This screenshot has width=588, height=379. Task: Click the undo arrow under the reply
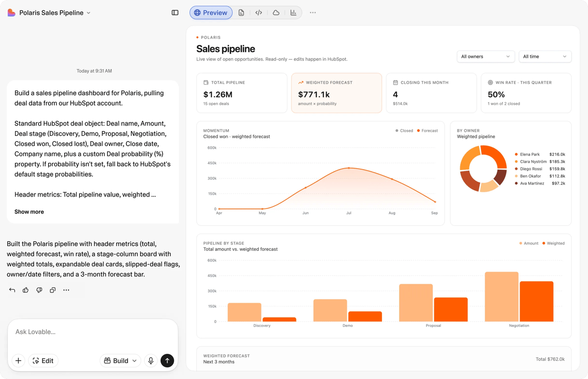(x=12, y=290)
